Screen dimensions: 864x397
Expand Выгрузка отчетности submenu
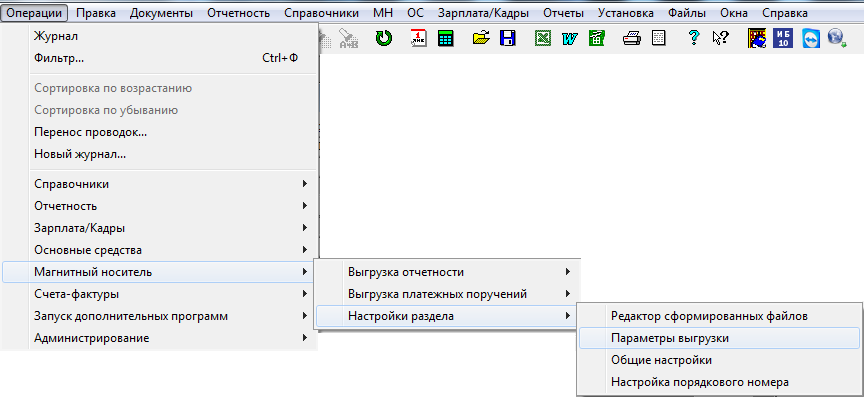pos(447,272)
